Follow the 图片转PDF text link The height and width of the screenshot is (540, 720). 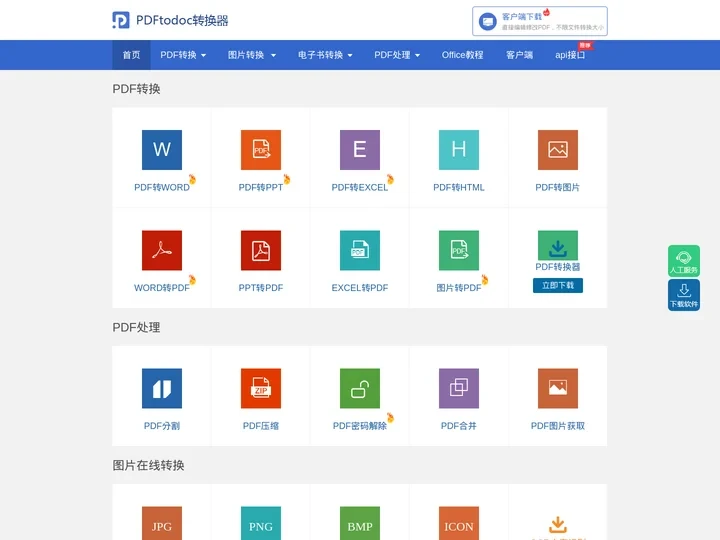(x=459, y=288)
